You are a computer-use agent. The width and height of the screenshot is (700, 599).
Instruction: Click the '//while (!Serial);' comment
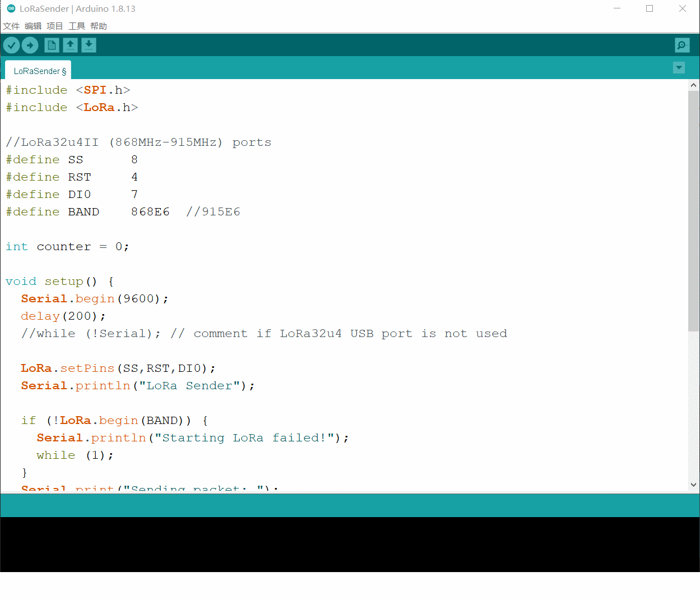pyautogui.click(x=91, y=333)
